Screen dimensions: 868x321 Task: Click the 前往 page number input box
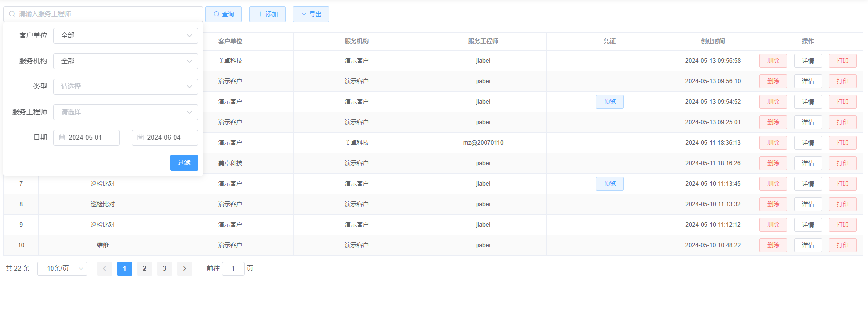pos(233,269)
